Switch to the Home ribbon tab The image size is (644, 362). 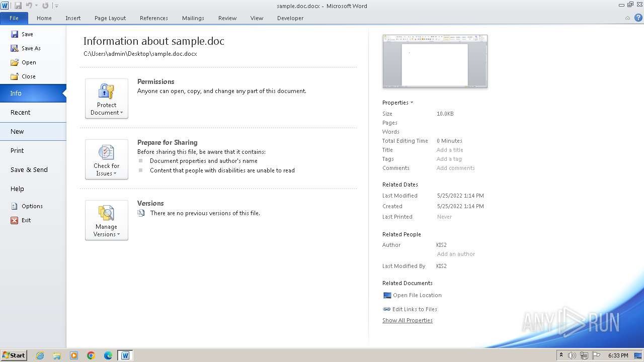[x=44, y=18]
